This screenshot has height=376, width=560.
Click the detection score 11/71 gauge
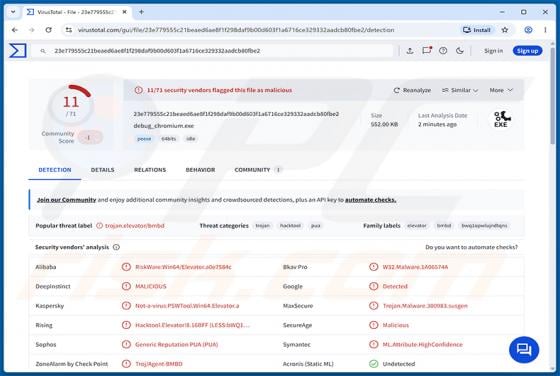71,104
